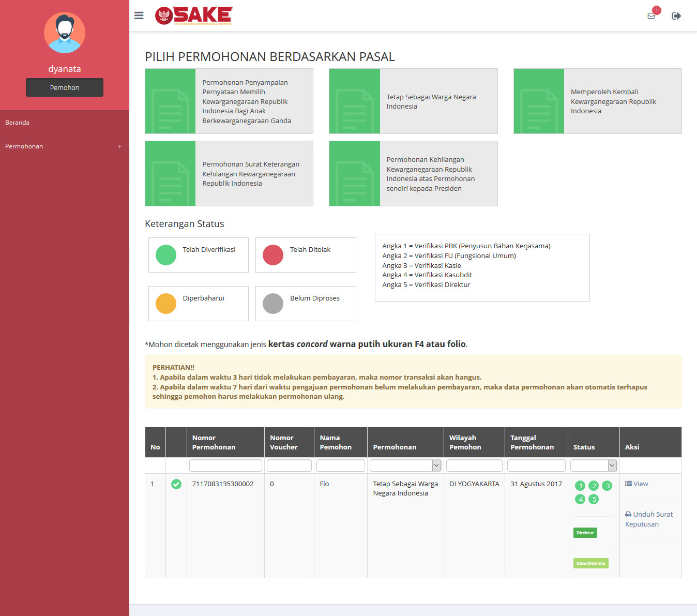Viewport: 697px width, 616px height.
Task: Click the green check icon in row 1
Action: point(176,484)
